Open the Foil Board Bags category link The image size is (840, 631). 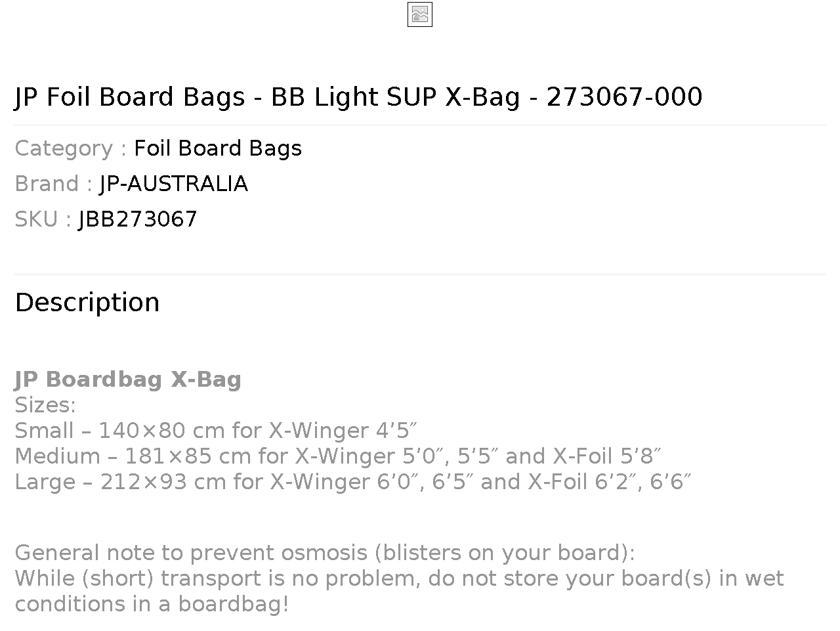click(218, 148)
